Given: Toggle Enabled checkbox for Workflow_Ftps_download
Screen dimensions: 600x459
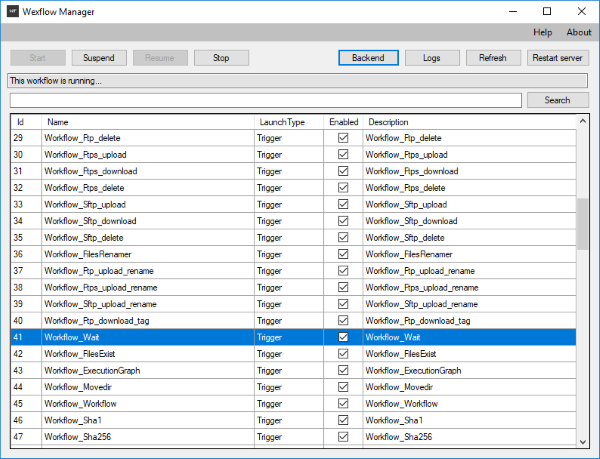Looking at the screenshot, I should coord(343,171).
